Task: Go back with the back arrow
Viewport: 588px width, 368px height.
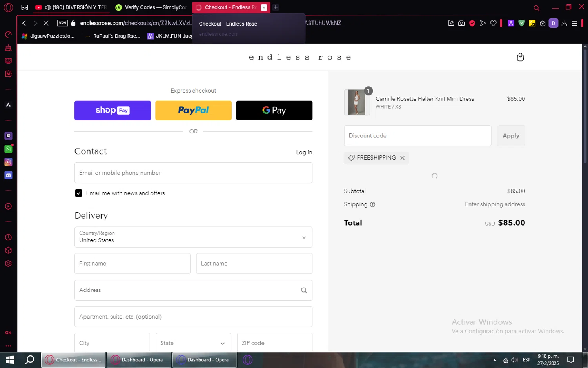Action: (x=24, y=23)
